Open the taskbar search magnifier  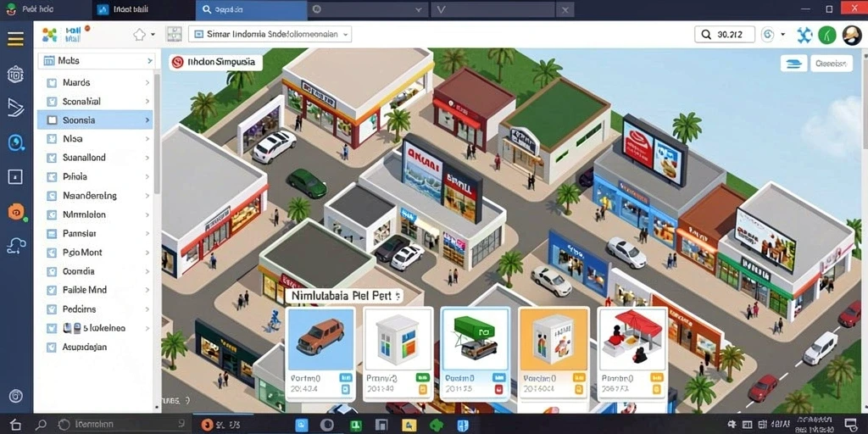coord(41,425)
